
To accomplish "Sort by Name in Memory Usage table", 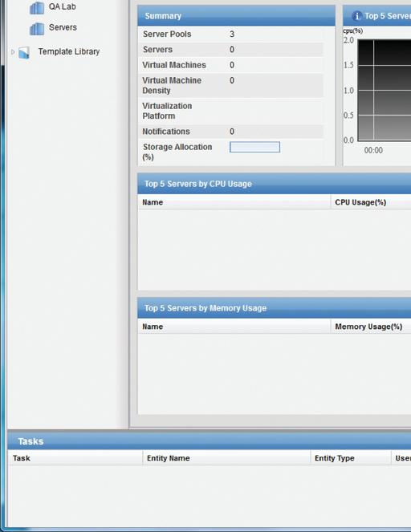I will 234,327.
